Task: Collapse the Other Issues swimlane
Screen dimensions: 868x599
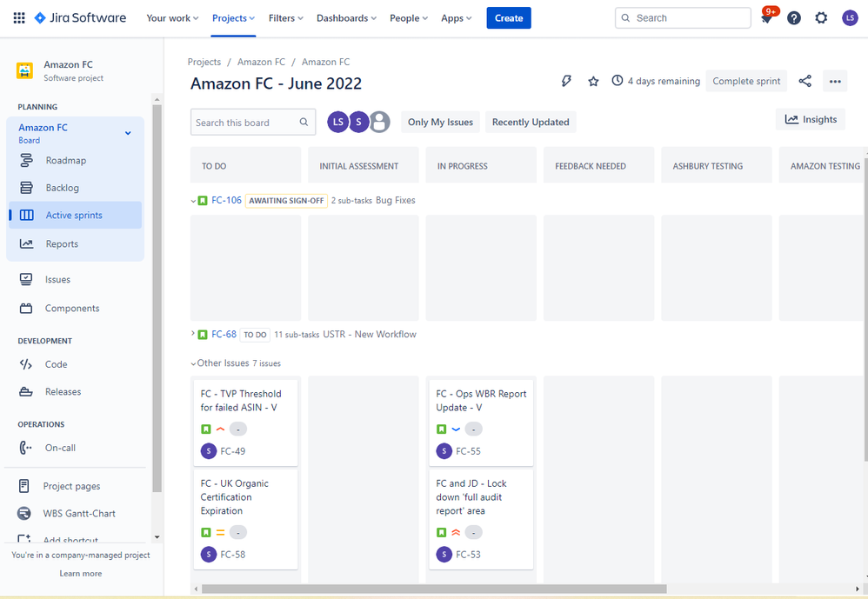Action: (193, 364)
